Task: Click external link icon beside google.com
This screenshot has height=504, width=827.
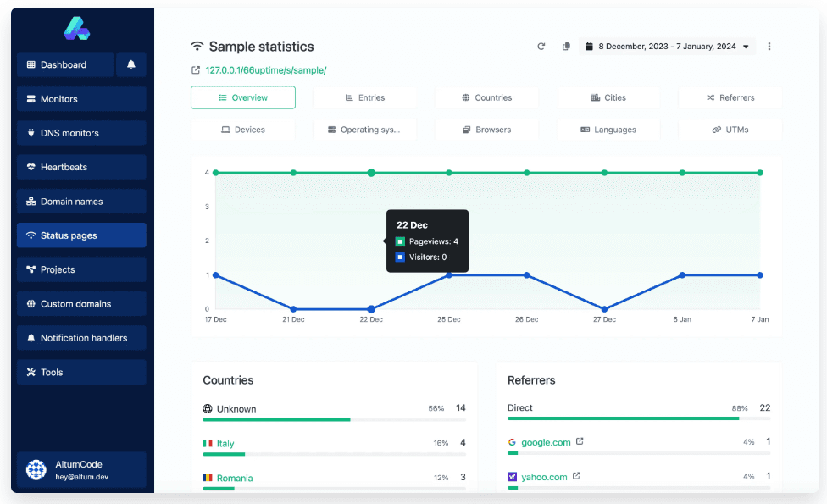Action: [580, 441]
